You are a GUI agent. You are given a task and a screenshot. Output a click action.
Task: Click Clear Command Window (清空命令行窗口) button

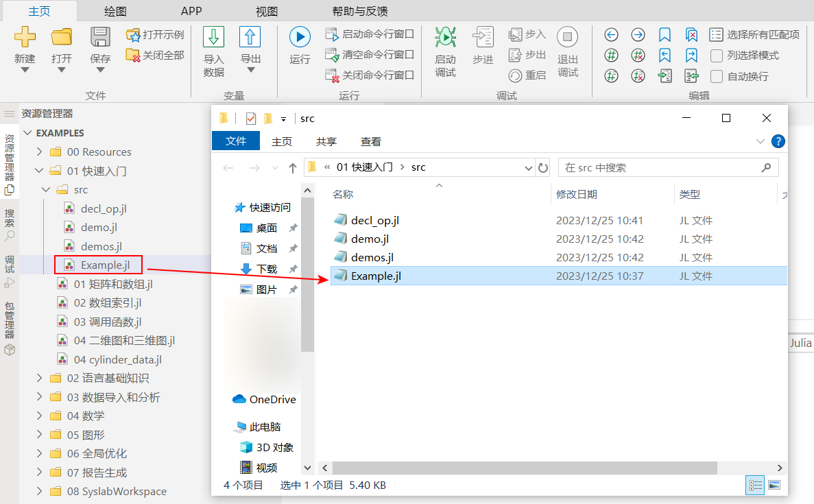[370, 55]
